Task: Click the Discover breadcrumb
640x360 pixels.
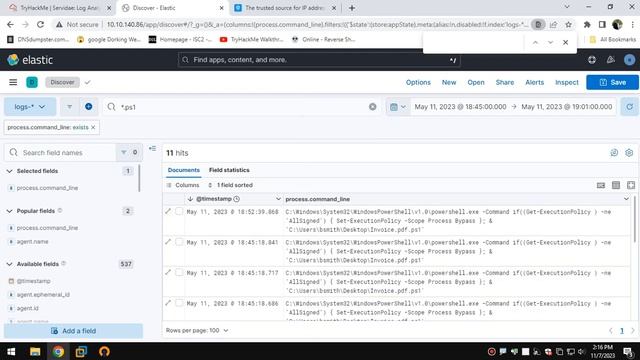Action: 62,82
